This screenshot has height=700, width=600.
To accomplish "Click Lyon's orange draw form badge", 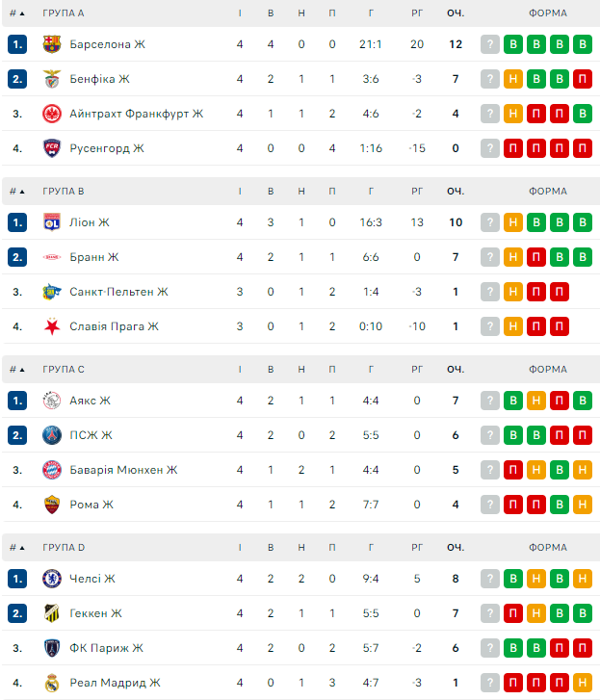I will tap(513, 222).
